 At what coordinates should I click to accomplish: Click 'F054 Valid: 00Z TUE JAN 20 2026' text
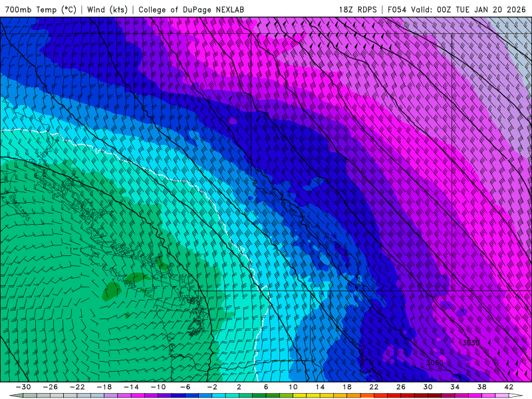[457, 9]
